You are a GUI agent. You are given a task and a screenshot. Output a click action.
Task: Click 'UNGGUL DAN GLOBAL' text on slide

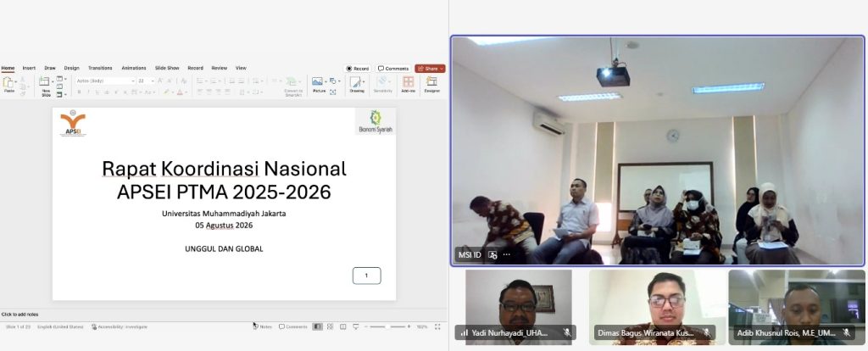pyautogui.click(x=224, y=249)
